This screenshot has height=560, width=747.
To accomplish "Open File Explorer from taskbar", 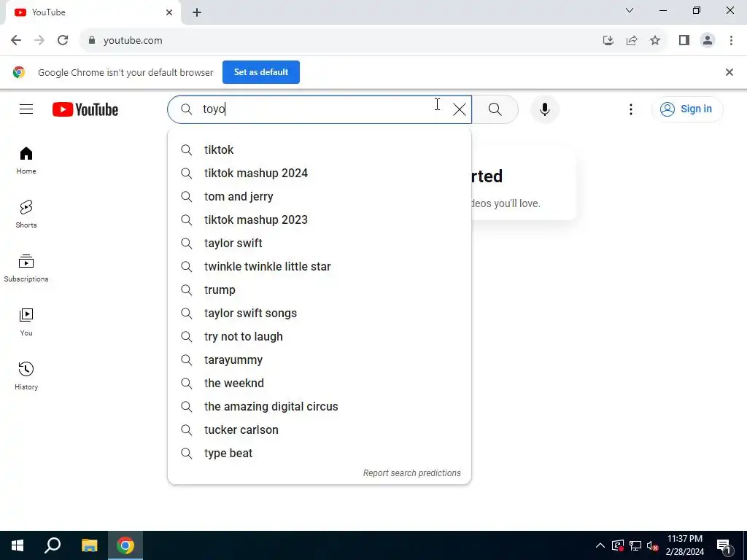I will [x=89, y=545].
